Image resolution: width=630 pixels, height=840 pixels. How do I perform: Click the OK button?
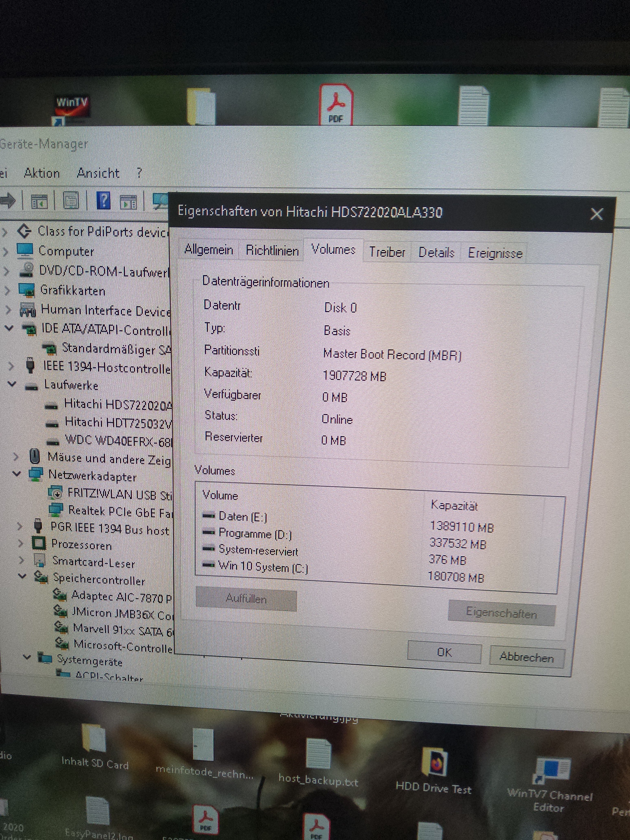[x=444, y=652]
